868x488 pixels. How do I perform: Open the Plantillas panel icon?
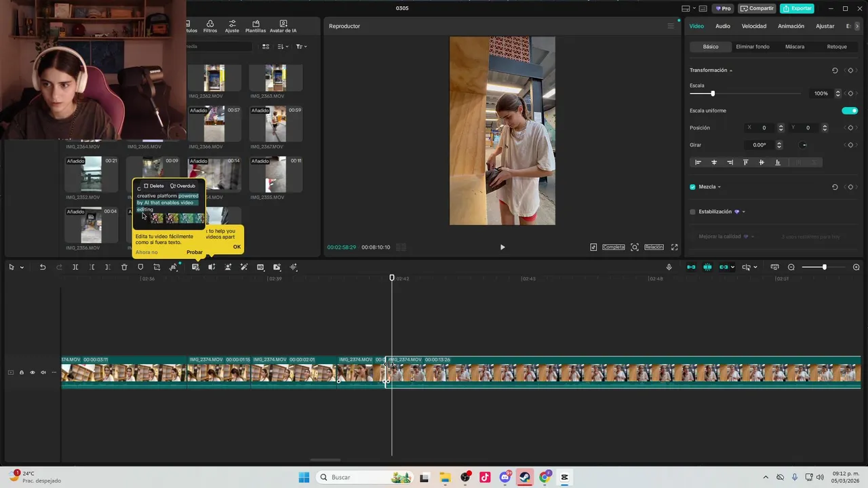[x=256, y=26]
